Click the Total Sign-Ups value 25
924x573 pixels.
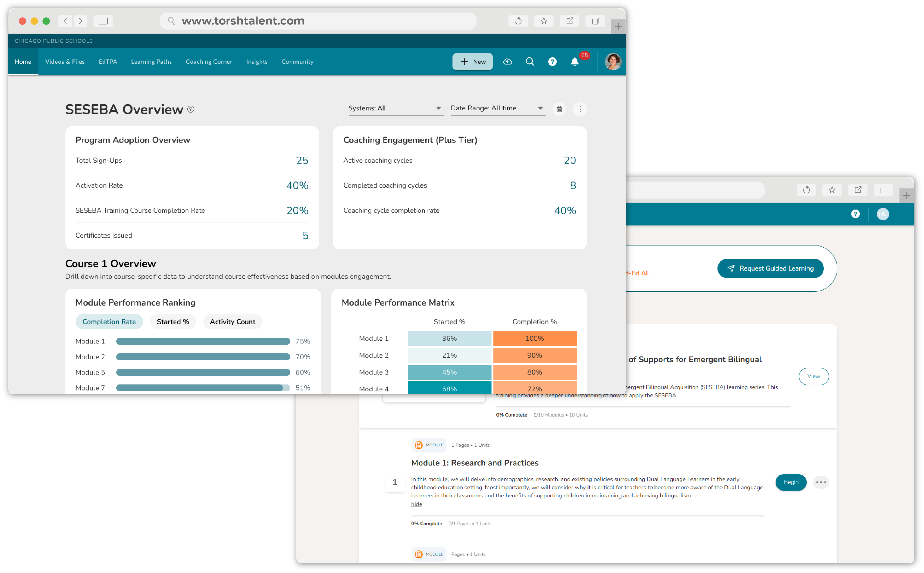point(302,160)
